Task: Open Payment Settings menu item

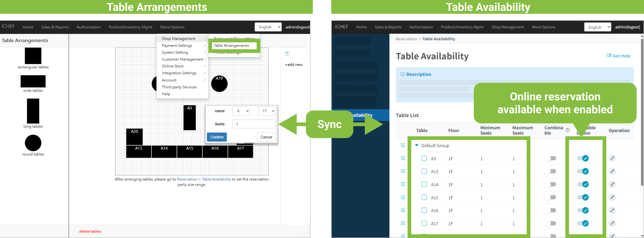Action: [177, 46]
